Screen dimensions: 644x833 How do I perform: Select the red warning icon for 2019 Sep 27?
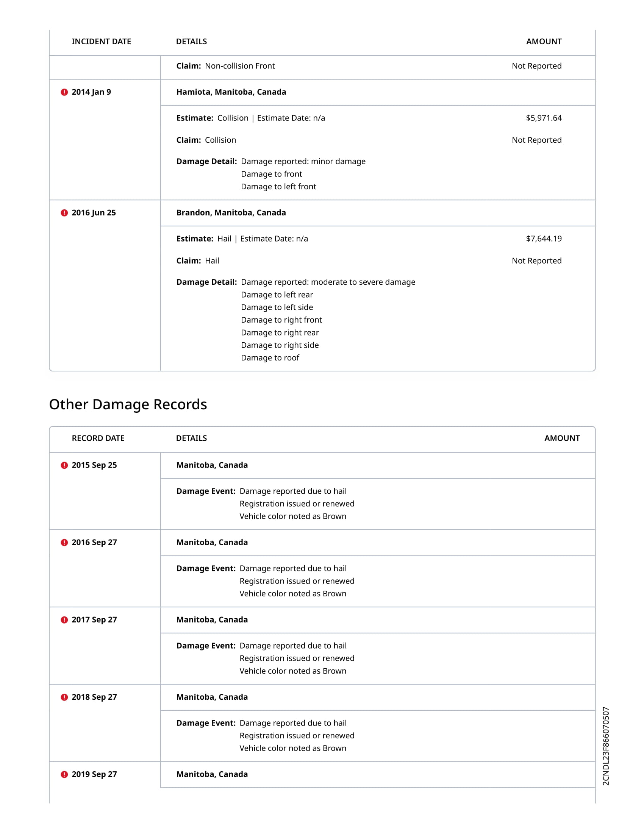pyautogui.click(x=64, y=775)
